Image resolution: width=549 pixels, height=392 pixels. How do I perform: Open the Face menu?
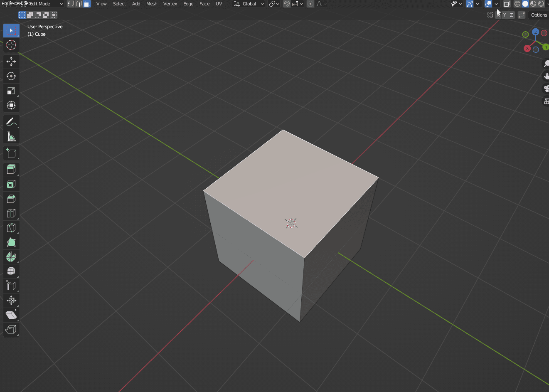(204, 4)
